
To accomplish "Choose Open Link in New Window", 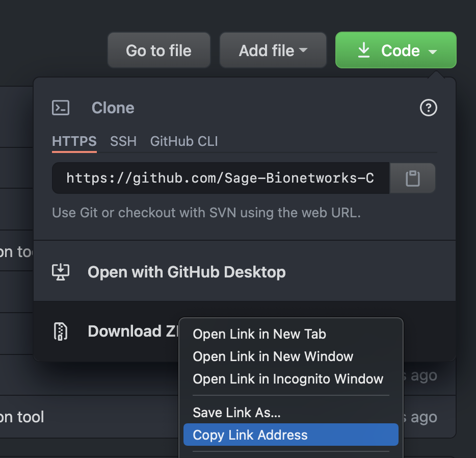I will pyautogui.click(x=291, y=357).
